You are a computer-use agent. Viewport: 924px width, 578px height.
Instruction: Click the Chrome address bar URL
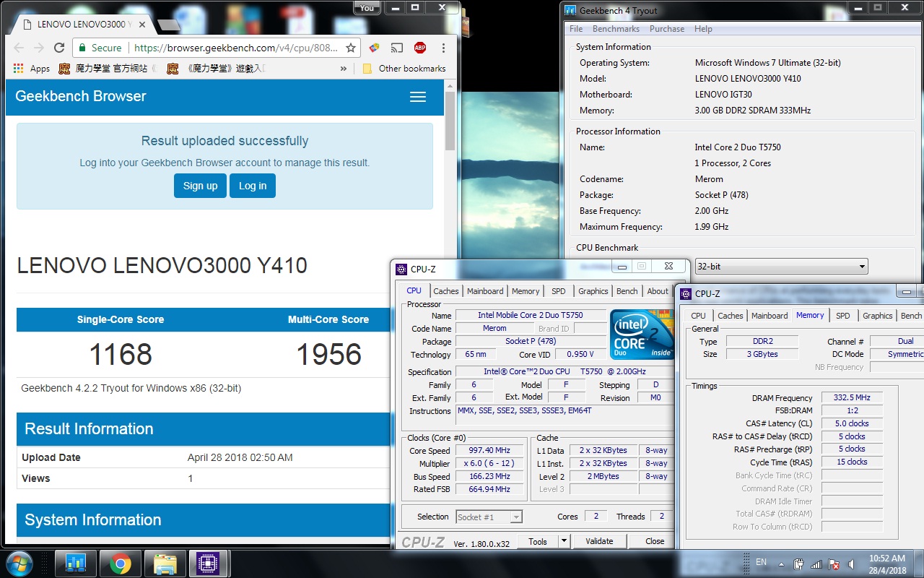point(235,48)
